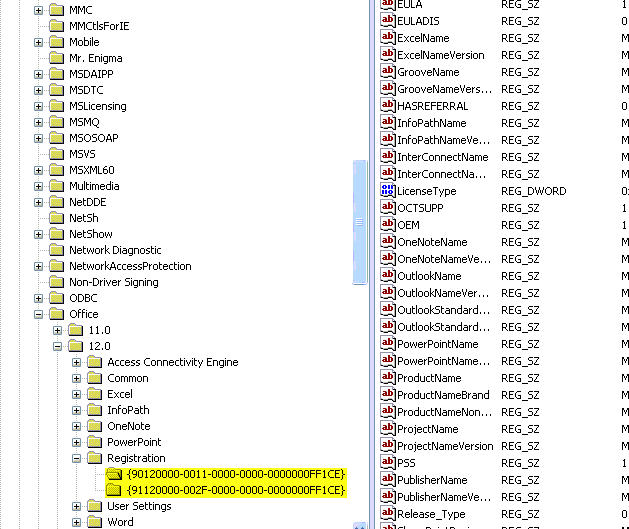629x529 pixels.
Task: Click the string icon beside ProjectName
Action: coord(388,428)
